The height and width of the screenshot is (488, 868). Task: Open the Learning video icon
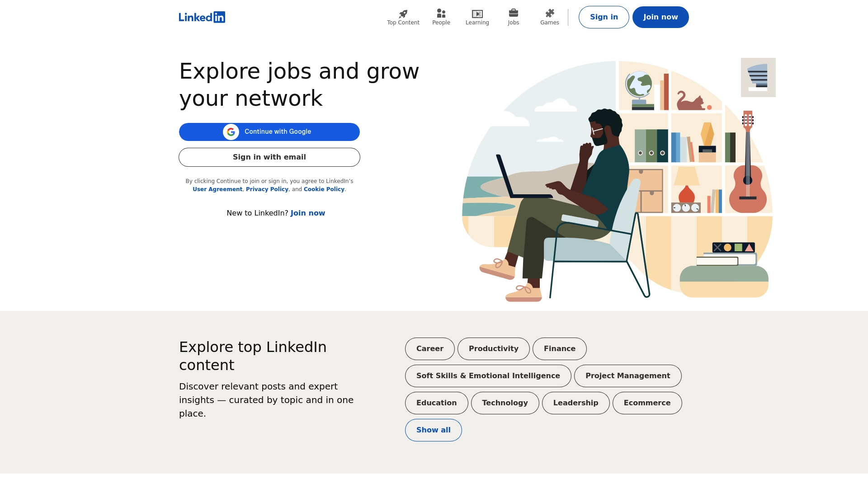(x=477, y=14)
